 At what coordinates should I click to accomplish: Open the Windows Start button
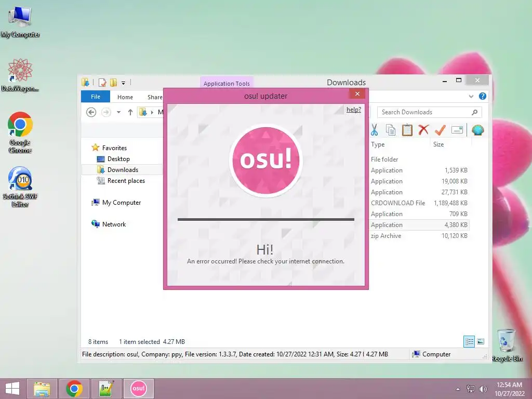pyautogui.click(x=12, y=389)
